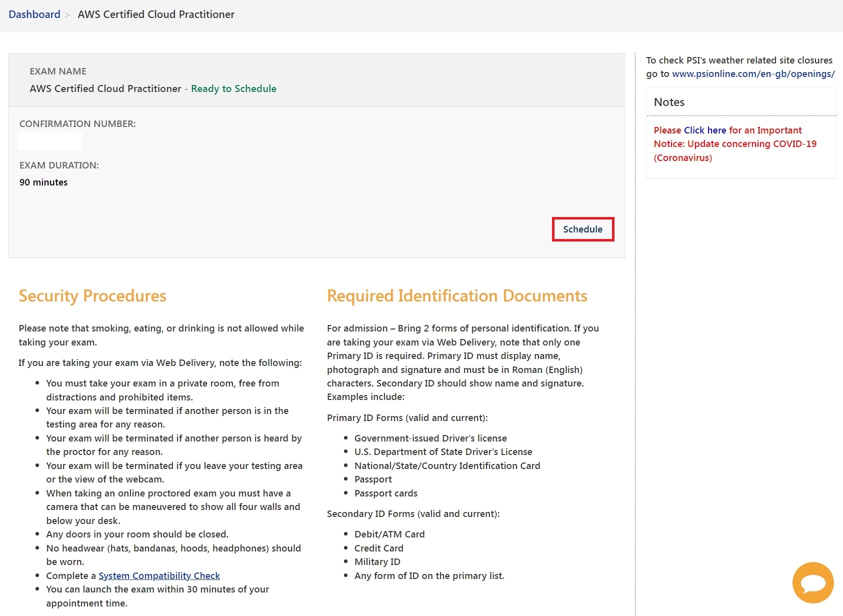Click the blank confirmation number field
Image resolution: width=843 pixels, height=616 pixels.
click(x=50, y=141)
